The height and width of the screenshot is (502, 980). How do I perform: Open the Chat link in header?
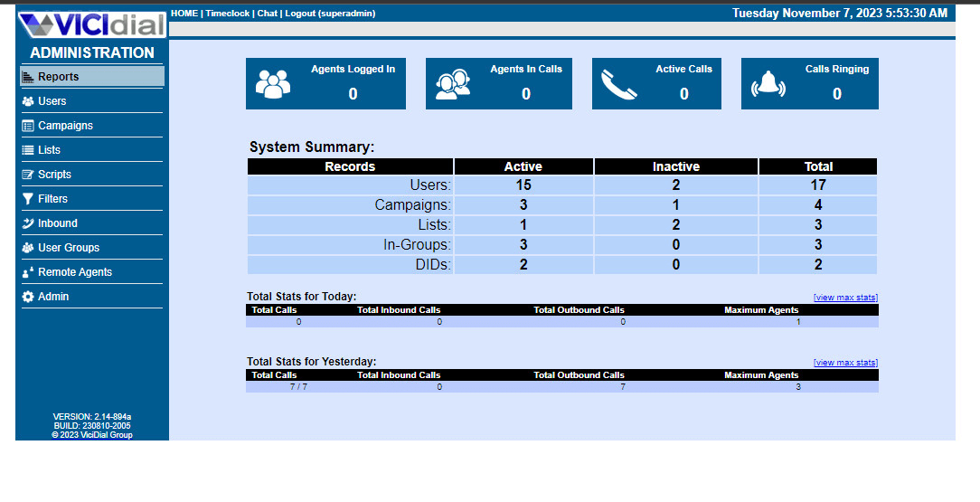click(x=267, y=14)
